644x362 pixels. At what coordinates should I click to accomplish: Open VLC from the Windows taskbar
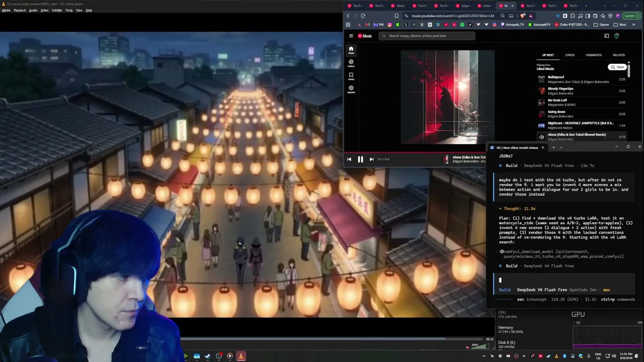241,356
